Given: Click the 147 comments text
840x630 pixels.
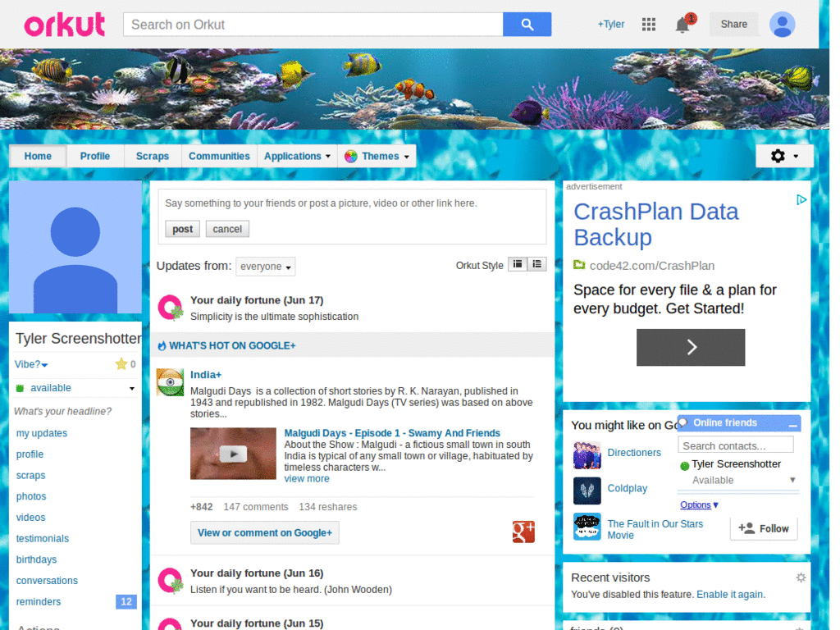Looking at the screenshot, I should (256, 507).
